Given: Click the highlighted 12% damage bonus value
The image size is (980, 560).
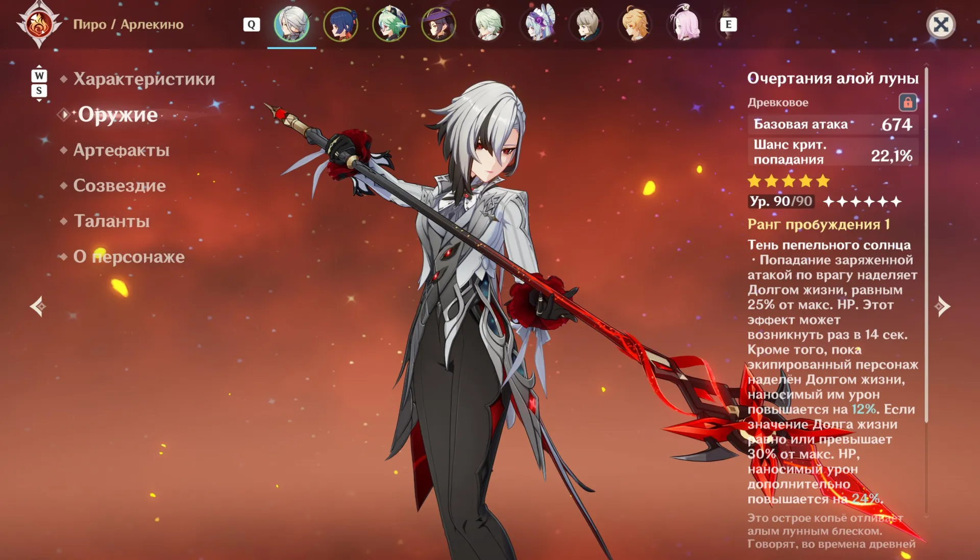Looking at the screenshot, I should 864,409.
